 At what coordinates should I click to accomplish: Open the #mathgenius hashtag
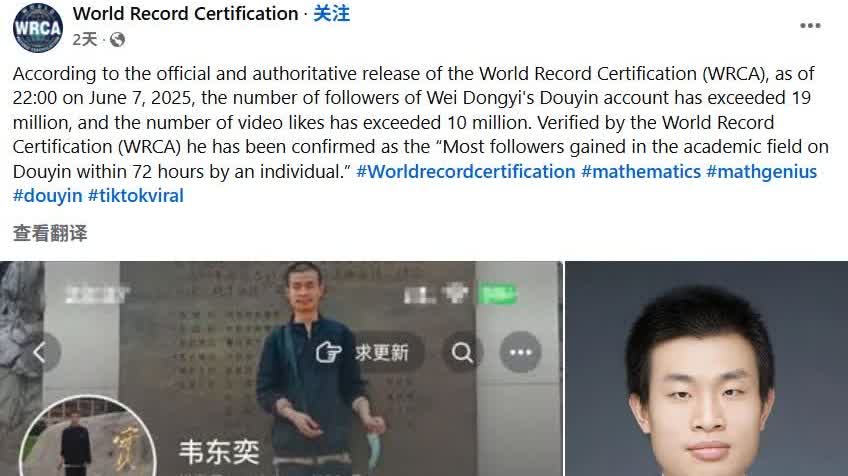(761, 171)
